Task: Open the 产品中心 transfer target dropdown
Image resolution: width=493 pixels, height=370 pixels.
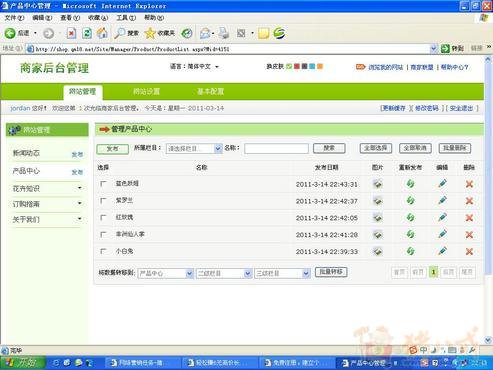Action: coord(165,273)
